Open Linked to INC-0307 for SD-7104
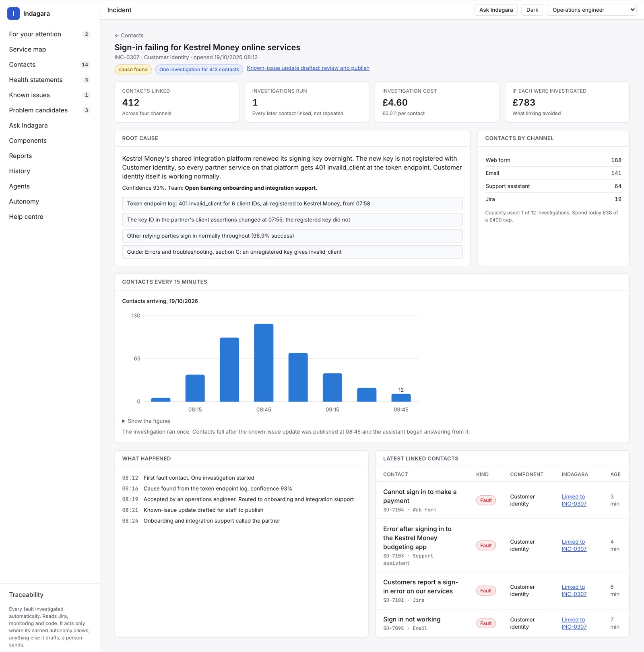The height and width of the screenshot is (652, 644). pos(574,500)
